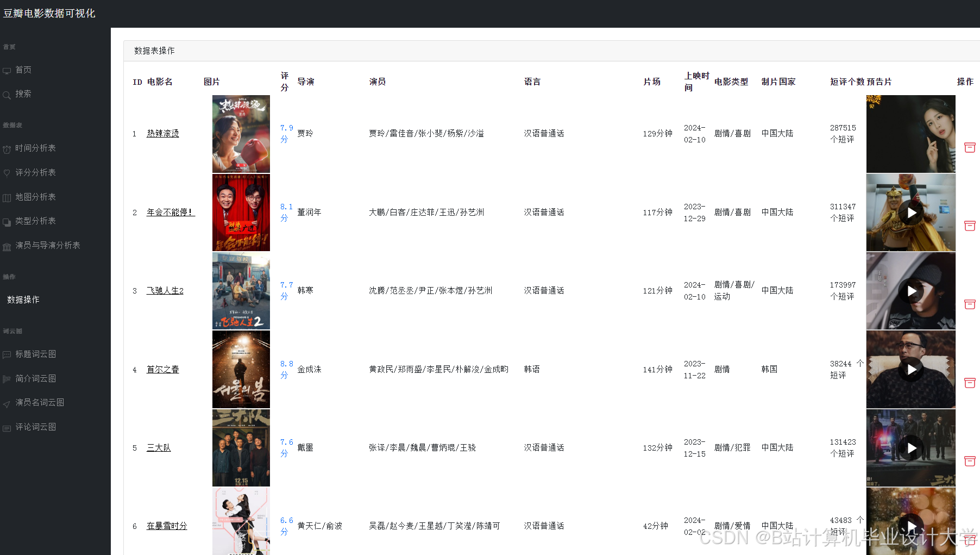Click the 电影名 column header
This screenshot has height=555, width=980.
point(160,82)
